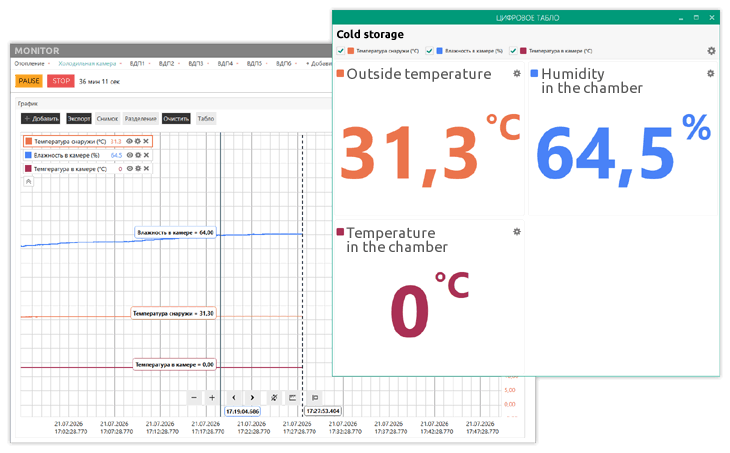Uncheck the Температура в камере checkbox in the digital panel

click(x=513, y=51)
